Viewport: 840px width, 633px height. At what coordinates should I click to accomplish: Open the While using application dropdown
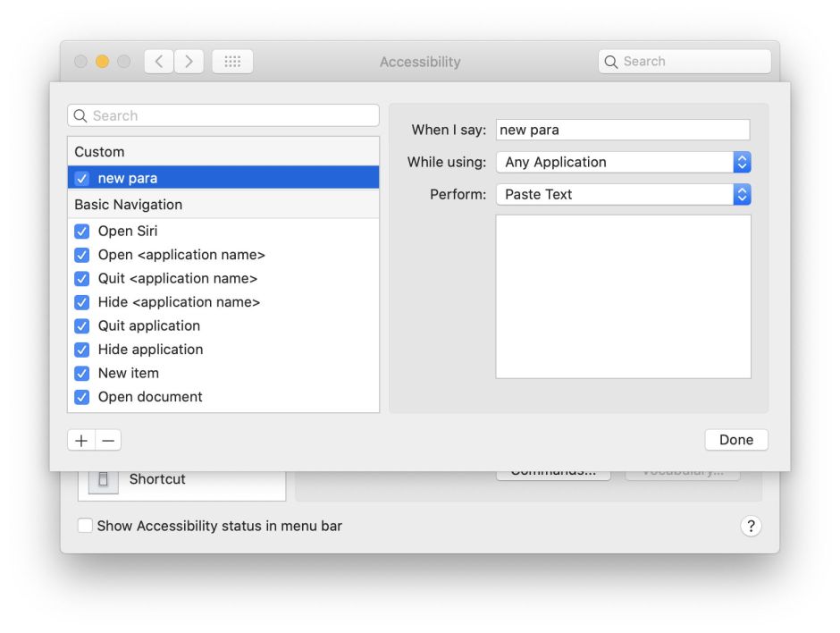click(x=623, y=162)
